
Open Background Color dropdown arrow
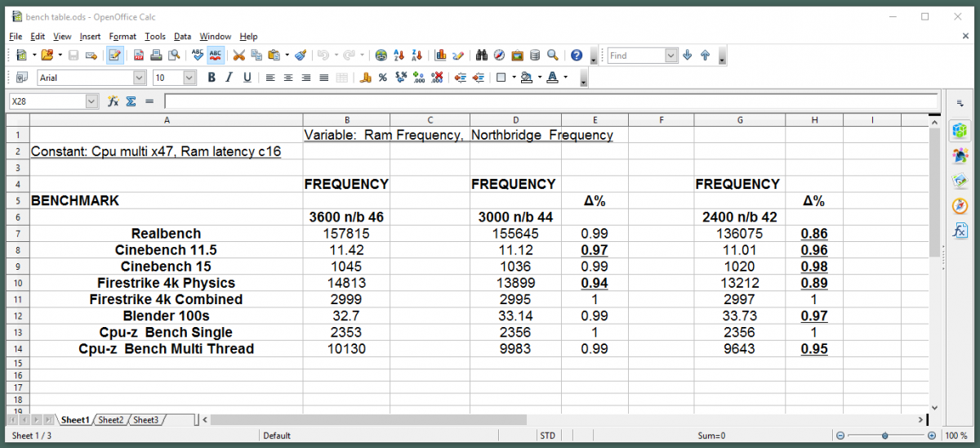pos(539,78)
